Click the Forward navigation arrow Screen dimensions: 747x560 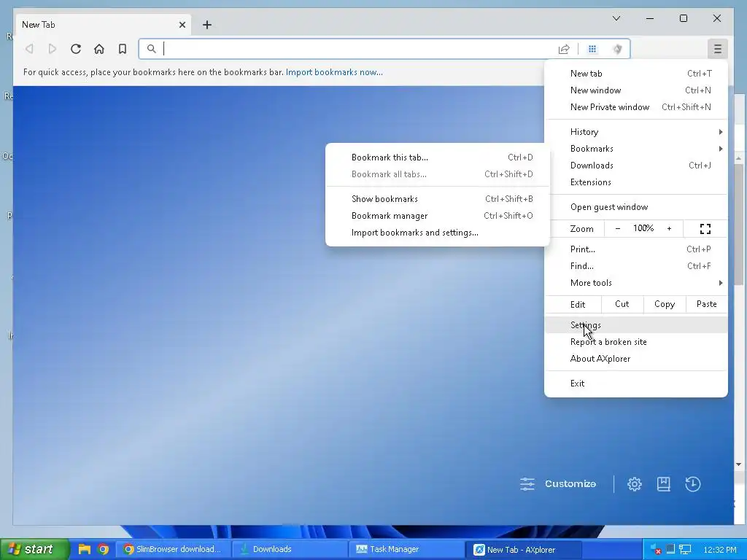pyautogui.click(x=53, y=49)
